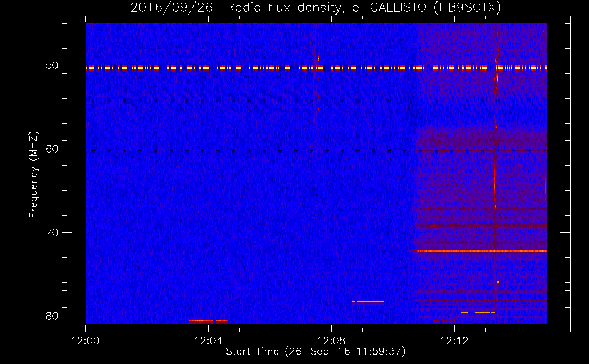Click the plot title '2016/09/26 Radio flux density'

[x=316, y=7]
